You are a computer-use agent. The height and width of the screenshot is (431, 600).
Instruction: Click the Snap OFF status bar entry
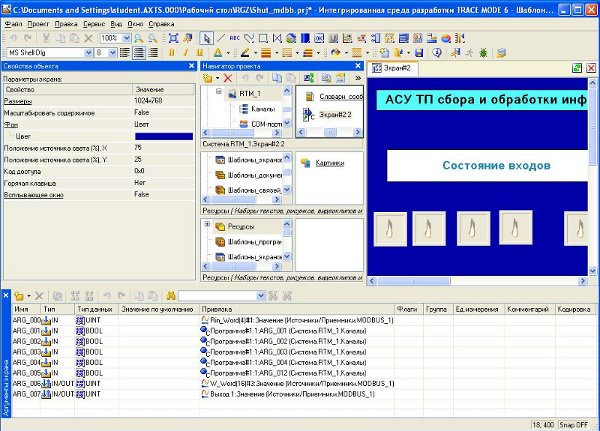coord(574,424)
